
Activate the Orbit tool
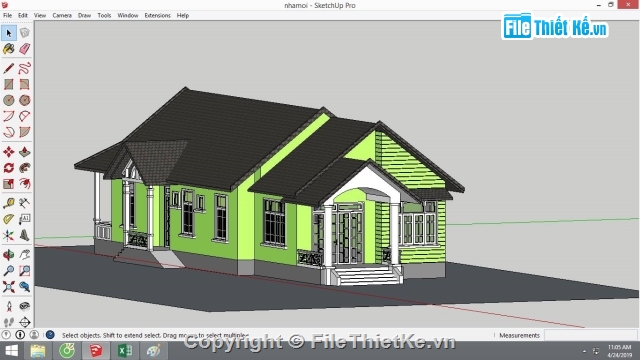(9, 255)
